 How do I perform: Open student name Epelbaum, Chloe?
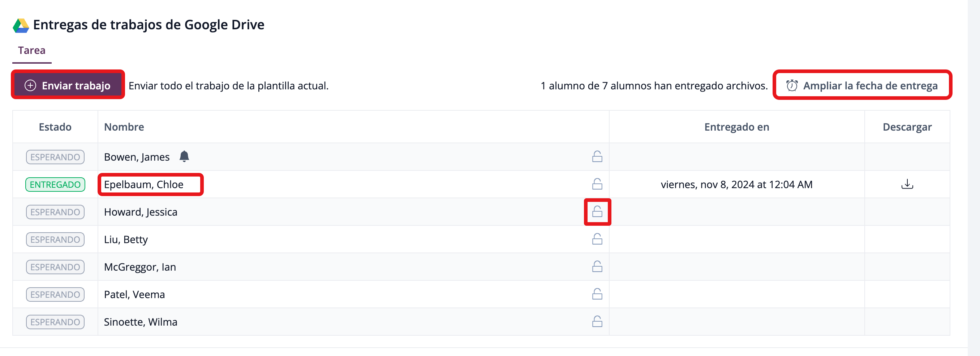coord(144,185)
